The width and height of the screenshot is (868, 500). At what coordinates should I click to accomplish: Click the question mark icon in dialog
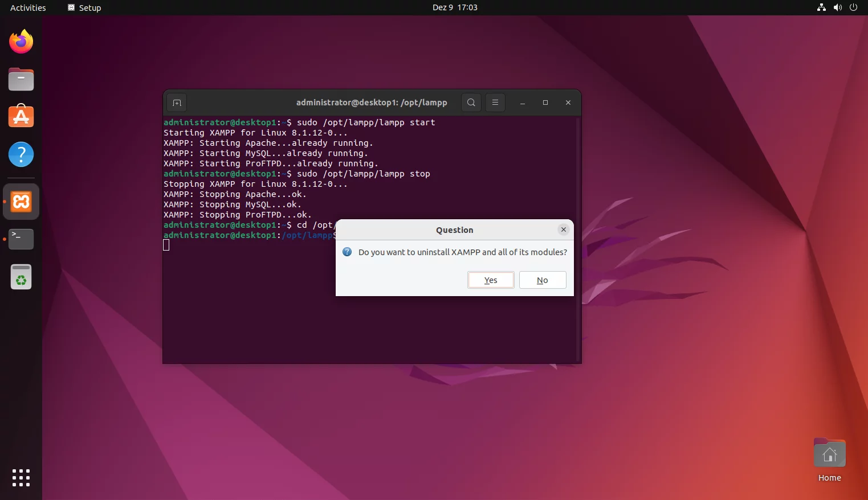tap(347, 252)
